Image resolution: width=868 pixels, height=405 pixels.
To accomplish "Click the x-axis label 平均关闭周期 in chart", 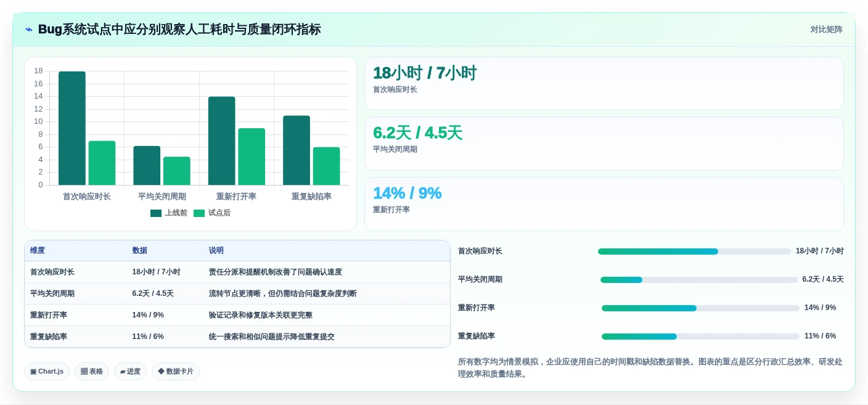I will tap(162, 197).
